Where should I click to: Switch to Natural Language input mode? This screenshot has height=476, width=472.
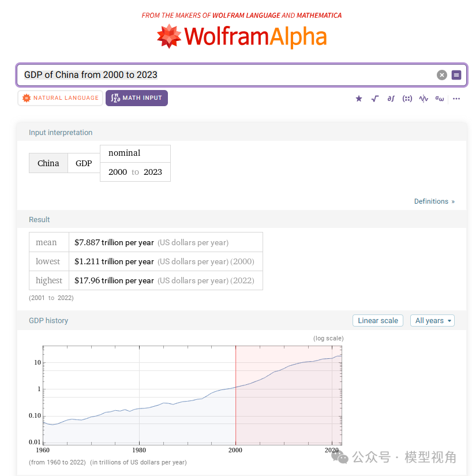click(61, 98)
